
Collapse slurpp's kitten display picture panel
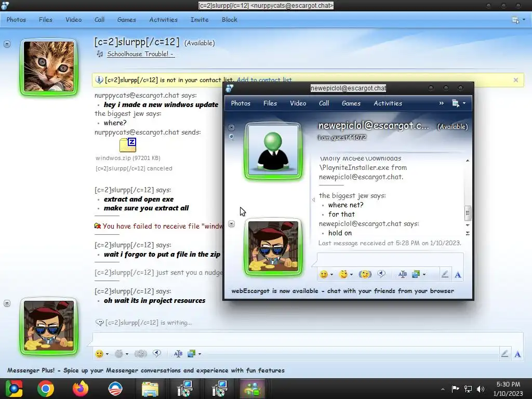pos(7,44)
